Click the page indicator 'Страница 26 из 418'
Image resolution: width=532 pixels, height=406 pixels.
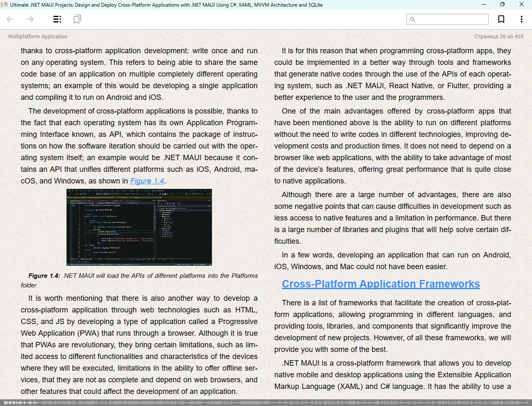click(x=499, y=37)
